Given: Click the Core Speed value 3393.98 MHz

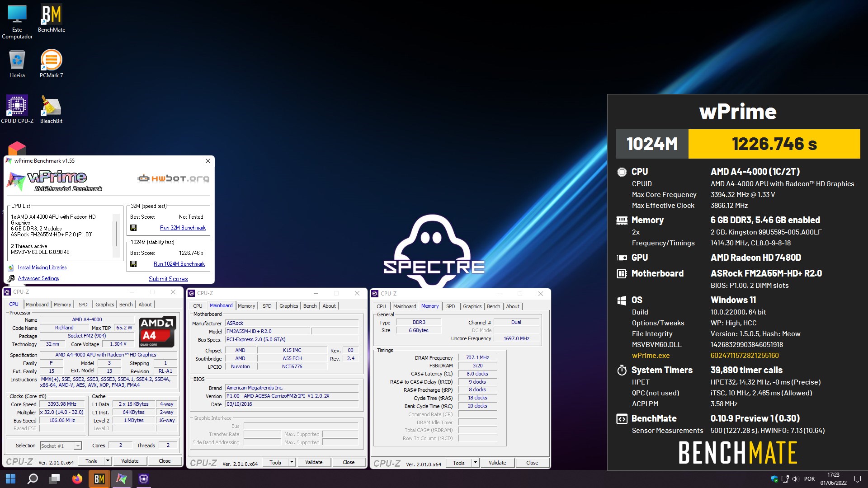Looking at the screenshot, I should click(62, 404).
